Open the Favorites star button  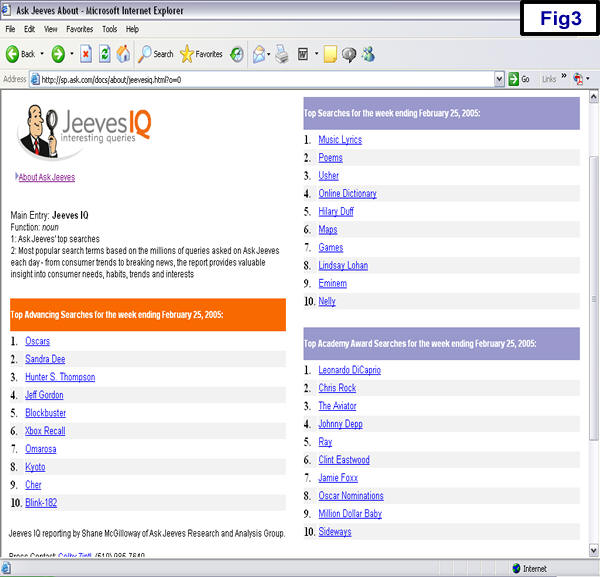tap(201, 54)
